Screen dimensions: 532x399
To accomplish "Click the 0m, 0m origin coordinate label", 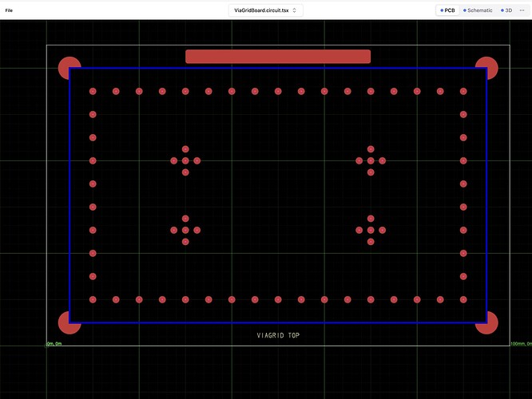I will 55,344.
